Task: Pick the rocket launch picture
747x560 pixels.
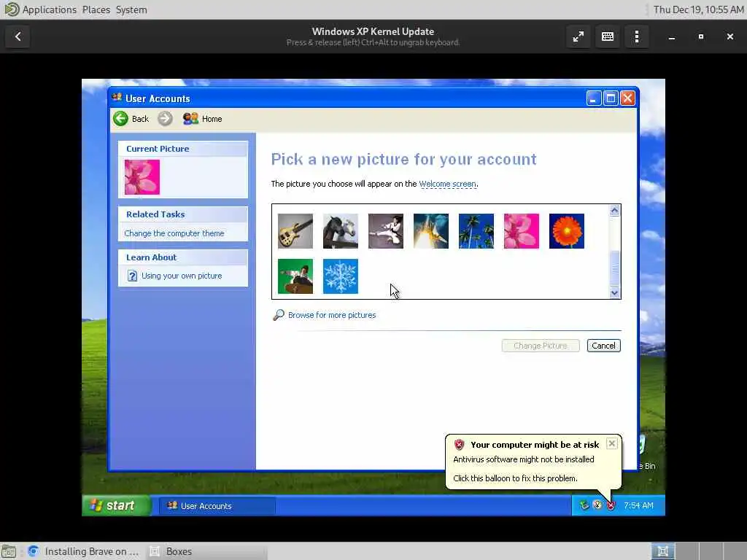Action: point(430,231)
